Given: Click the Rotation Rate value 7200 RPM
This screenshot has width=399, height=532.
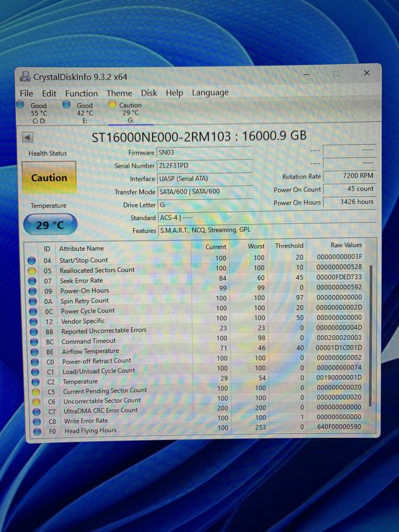Looking at the screenshot, I should [x=350, y=176].
